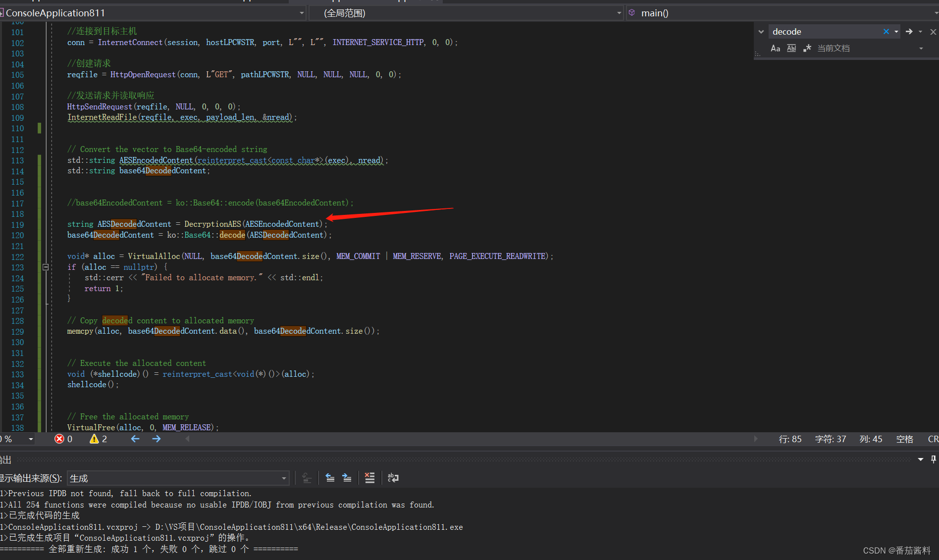Screen dimensions: 939x560
Task: Click InternetReadFile on line 109
Action: coord(102,117)
